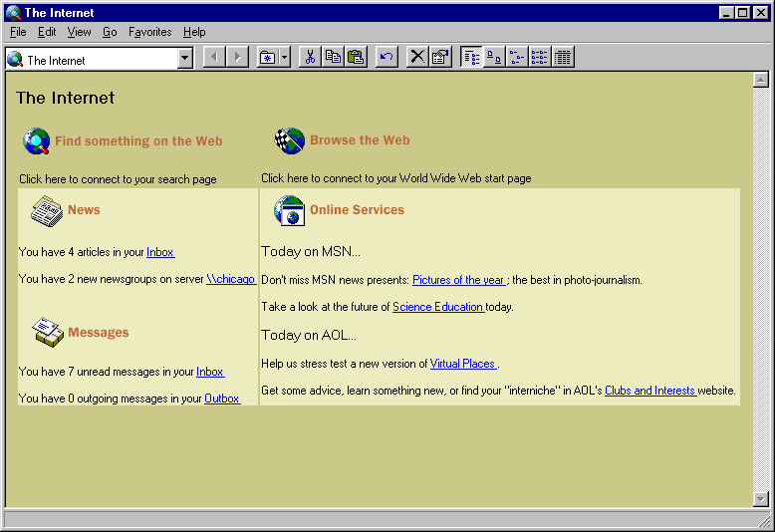Click the scrollbar down arrow

click(x=761, y=499)
